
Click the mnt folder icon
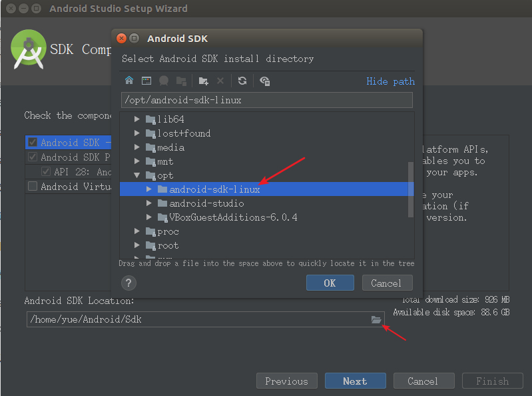pos(150,161)
